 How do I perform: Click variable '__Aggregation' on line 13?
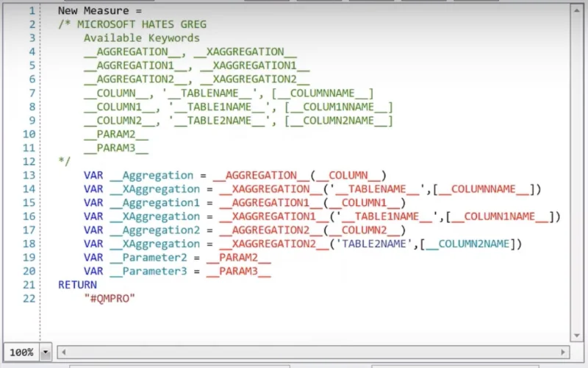pos(151,175)
